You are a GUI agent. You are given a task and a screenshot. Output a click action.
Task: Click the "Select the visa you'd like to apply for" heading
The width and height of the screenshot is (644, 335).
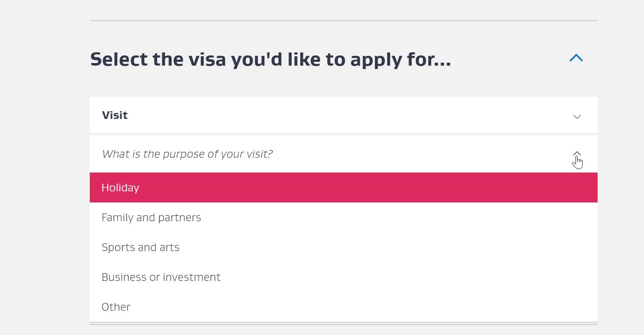270,59
